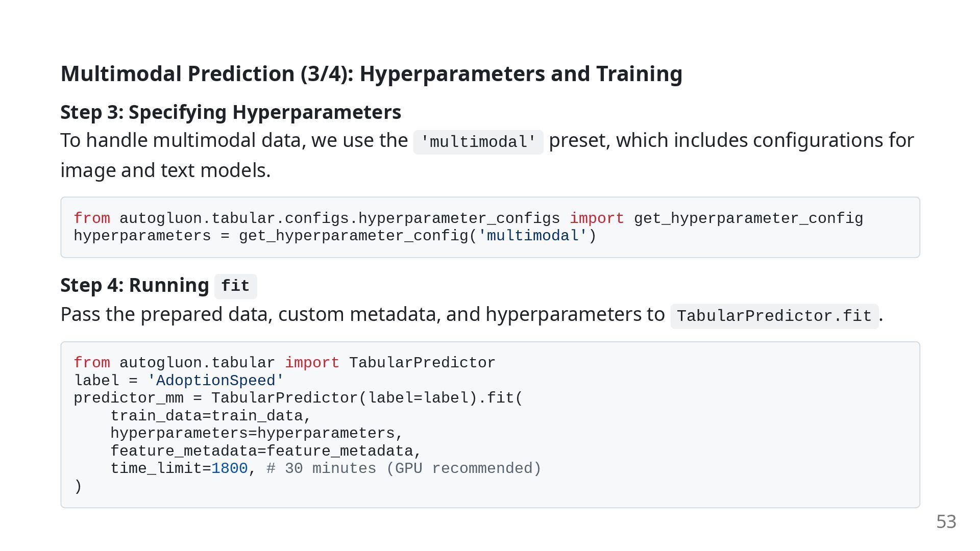Click the 'feature_metadata=feature_metadata,' code line
This screenshot has width=980, height=551.
click(x=265, y=451)
